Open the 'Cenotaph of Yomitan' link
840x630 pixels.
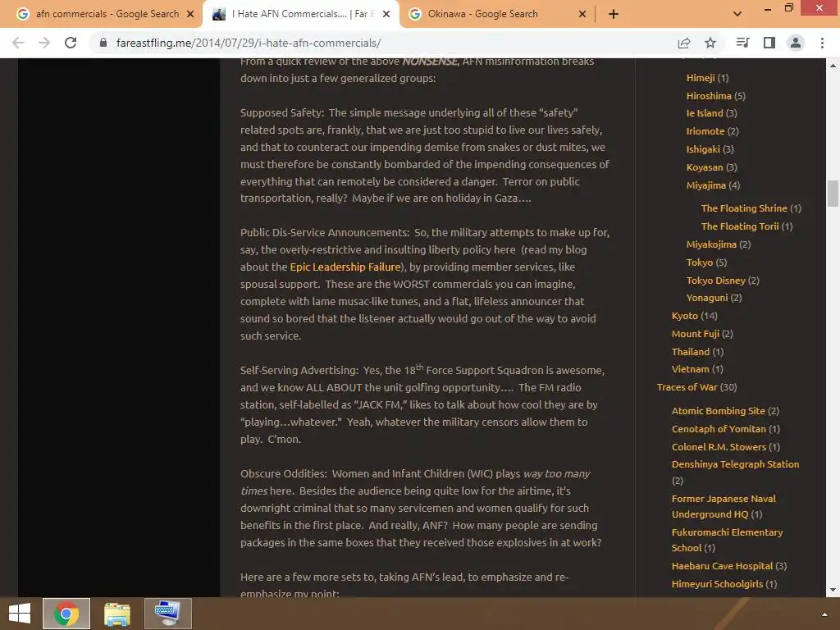coord(719,429)
